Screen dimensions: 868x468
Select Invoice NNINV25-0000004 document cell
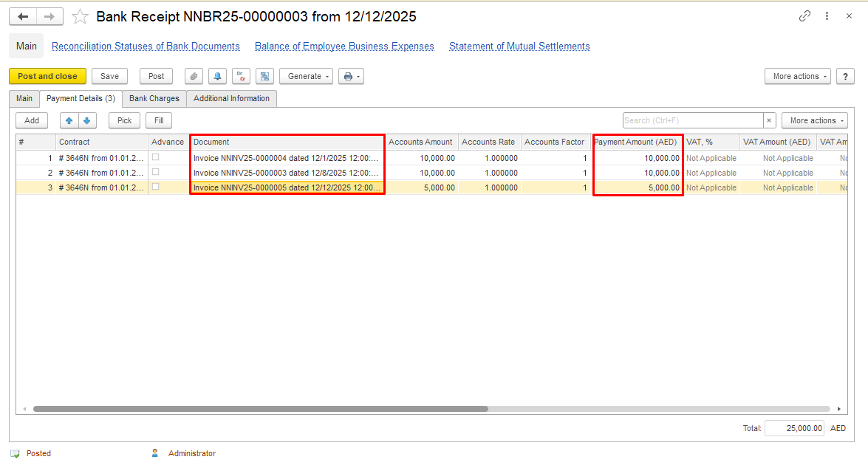(x=287, y=158)
